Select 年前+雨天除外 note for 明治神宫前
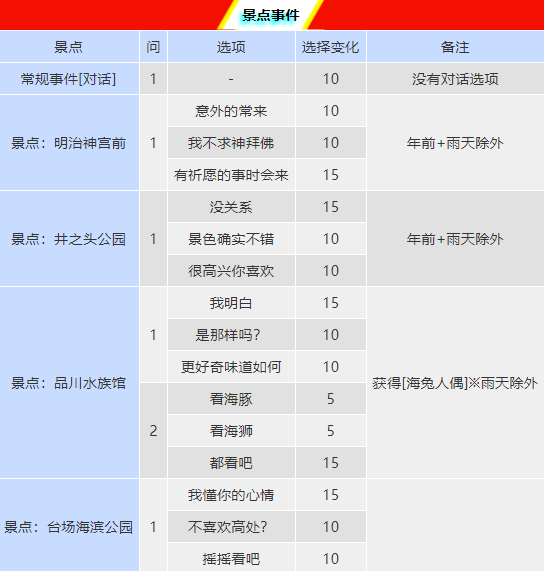Image resolution: width=544 pixels, height=571 pixels. 455,143
